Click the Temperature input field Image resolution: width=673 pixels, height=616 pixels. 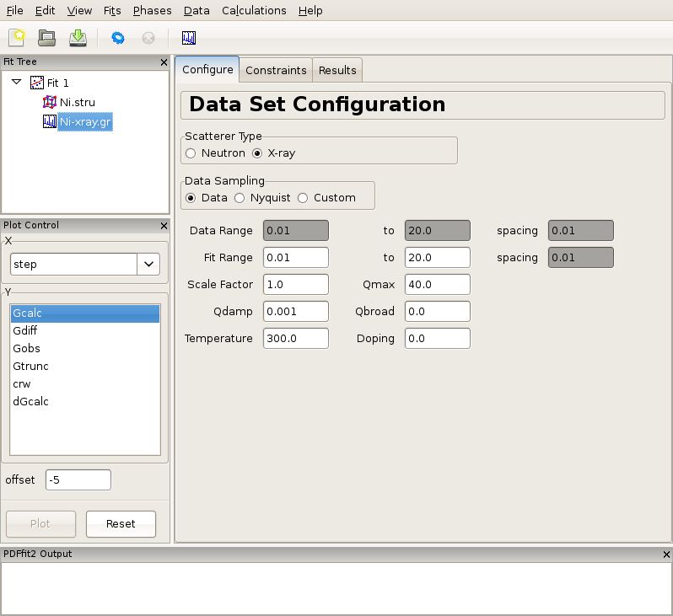(296, 339)
